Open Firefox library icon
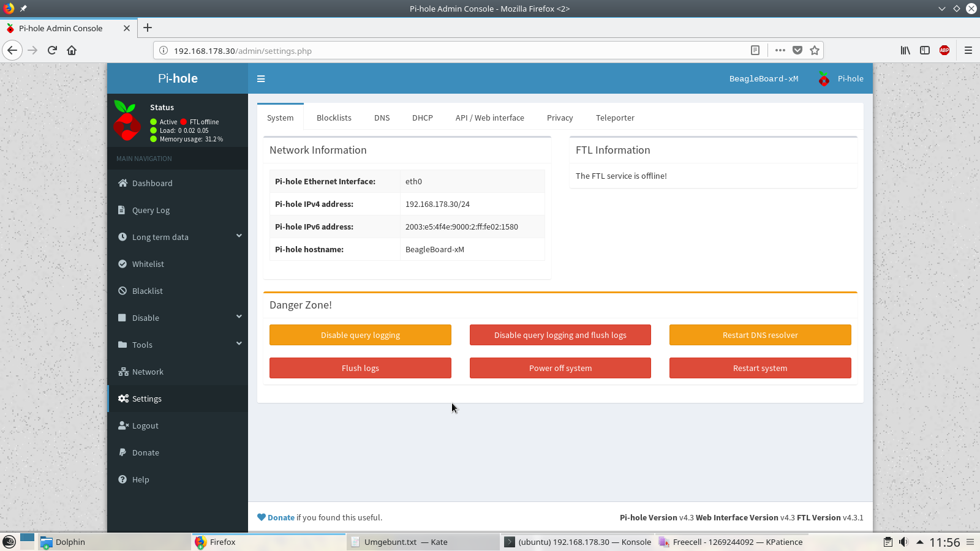Screen dimensions: 980x551 point(905,50)
